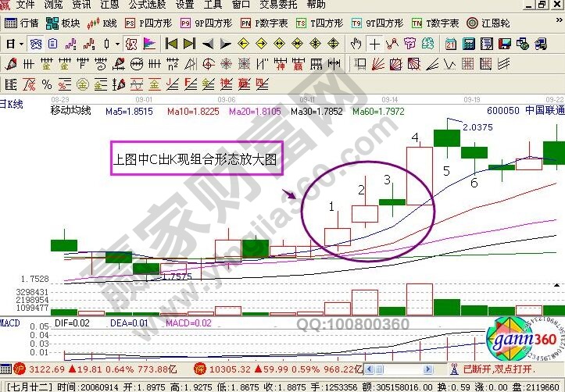This screenshot has height=392, width=565.
Task: Open the 交易委托 menu
Action: 278,5
